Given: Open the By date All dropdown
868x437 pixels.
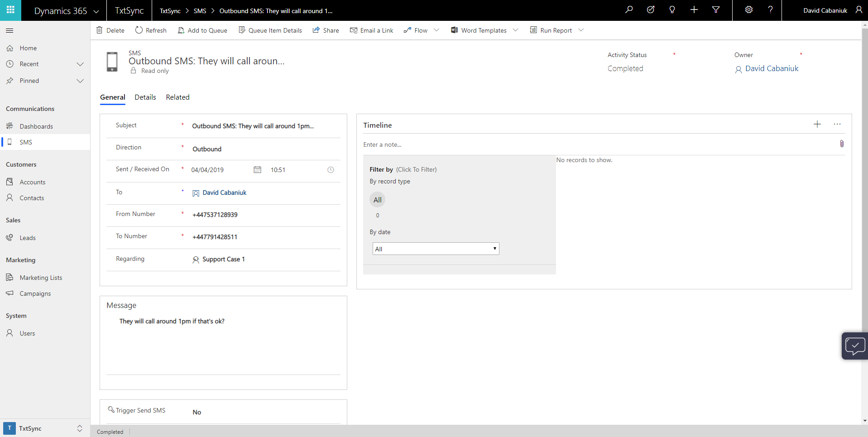Looking at the screenshot, I should click(436, 249).
